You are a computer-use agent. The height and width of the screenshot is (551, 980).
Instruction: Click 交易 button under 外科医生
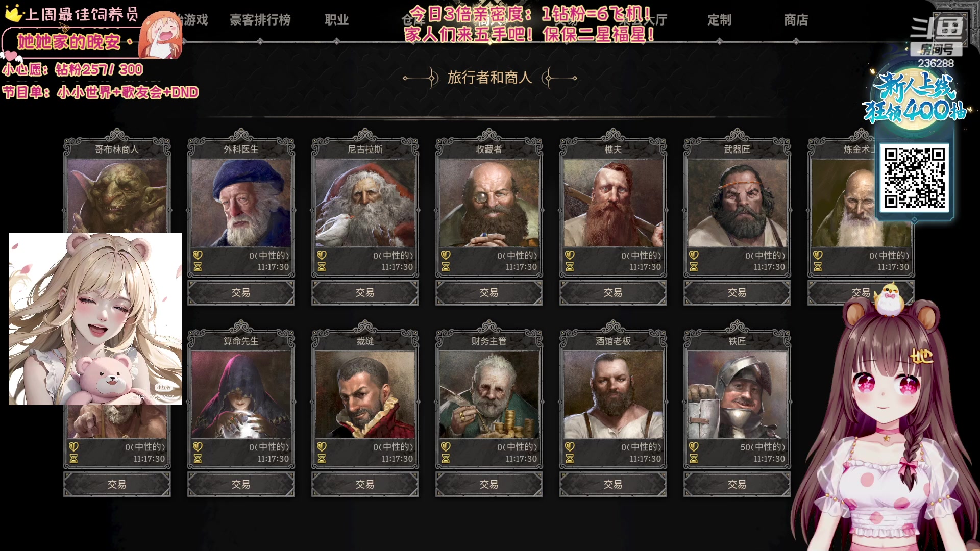241,293
